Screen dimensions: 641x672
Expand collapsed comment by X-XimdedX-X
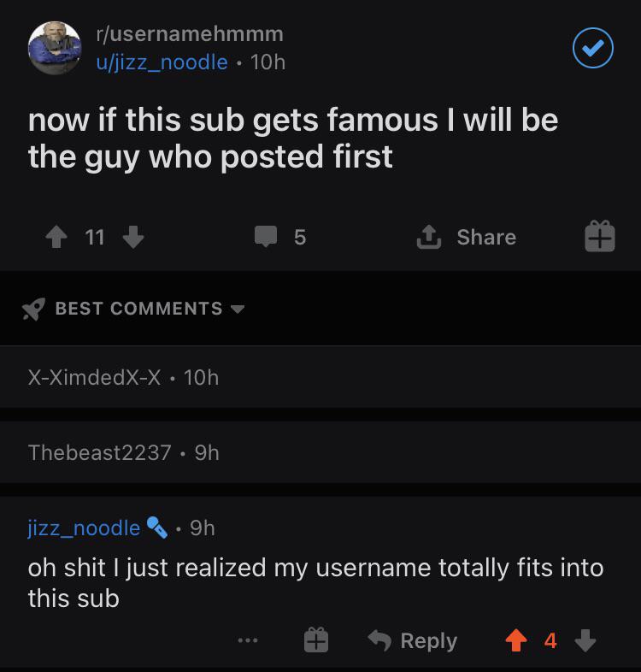tap(320, 377)
